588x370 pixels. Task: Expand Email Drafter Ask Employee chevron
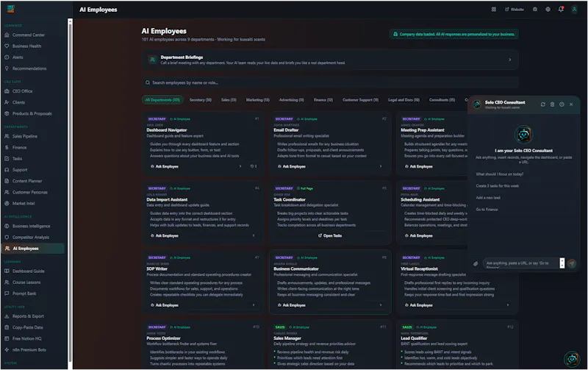pos(381,166)
